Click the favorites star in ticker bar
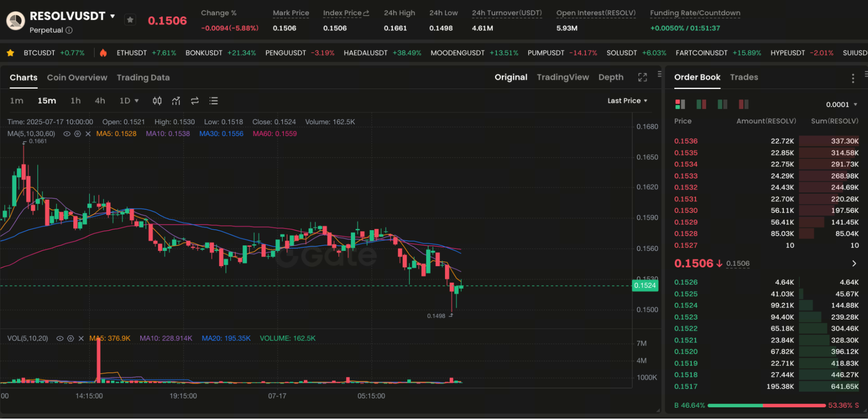868x419 pixels. click(10, 53)
